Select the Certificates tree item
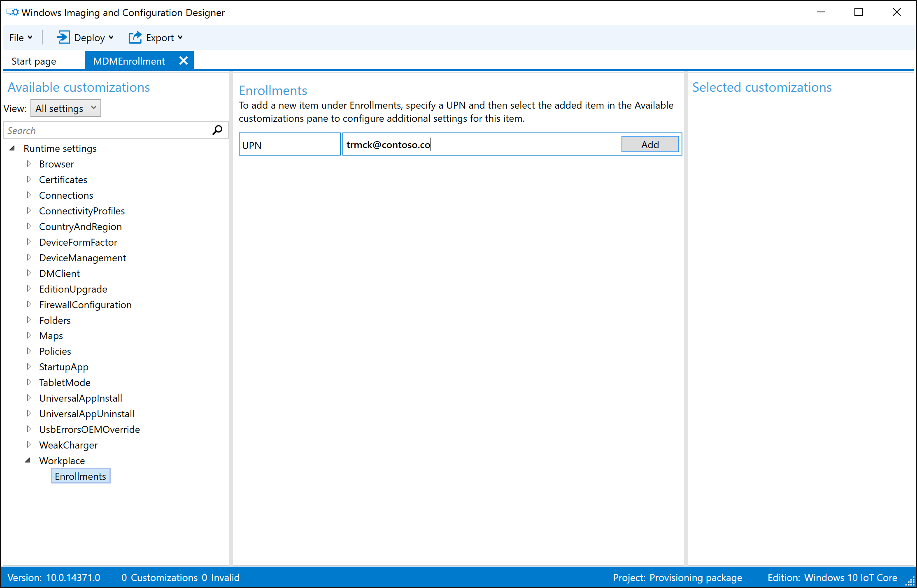The width and height of the screenshot is (917, 588). 63,179
